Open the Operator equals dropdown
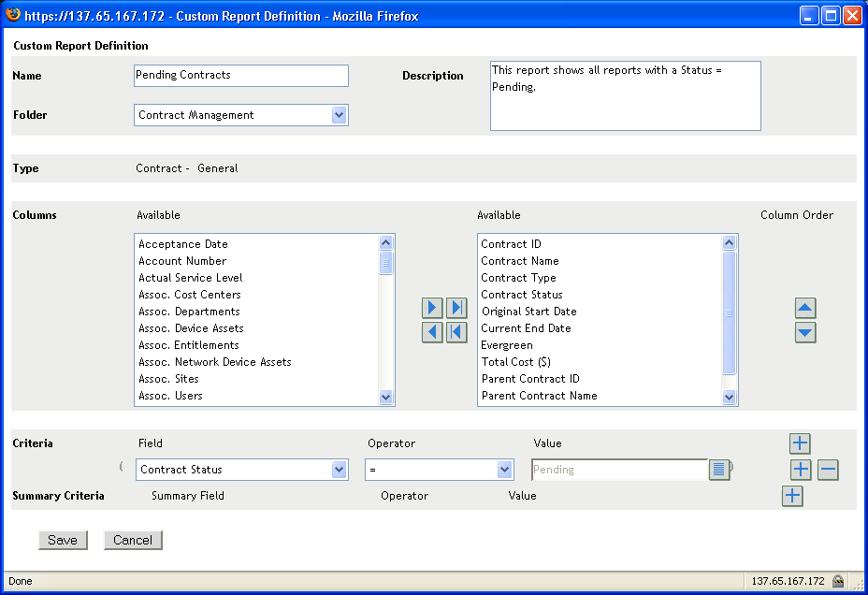The width and height of the screenshot is (868, 595). [x=505, y=470]
